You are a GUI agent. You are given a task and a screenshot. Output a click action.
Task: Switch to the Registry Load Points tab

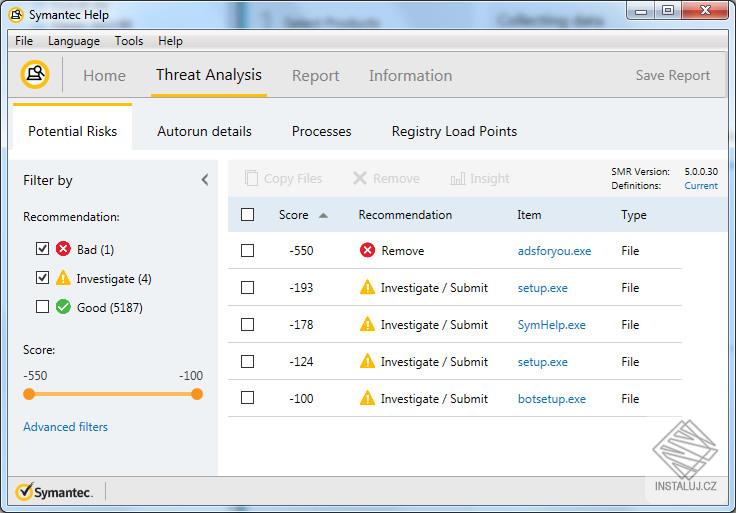(x=454, y=131)
